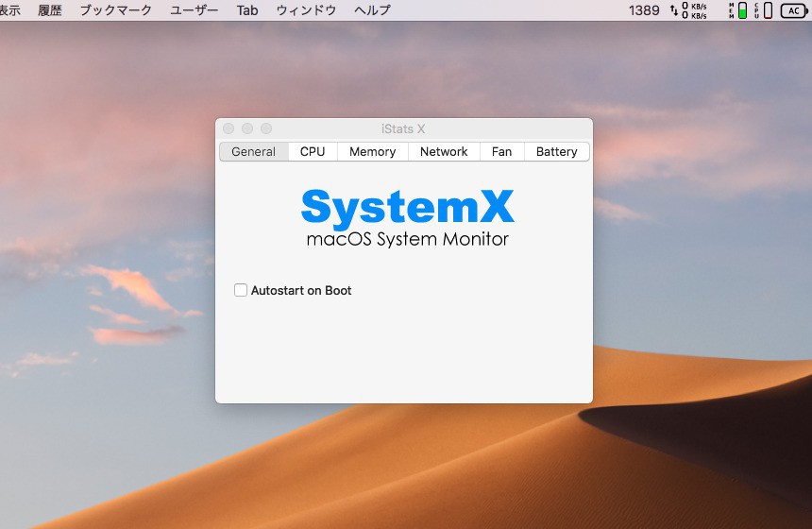Select the Memory tab
Image resolution: width=812 pixels, height=529 pixels.
(372, 152)
